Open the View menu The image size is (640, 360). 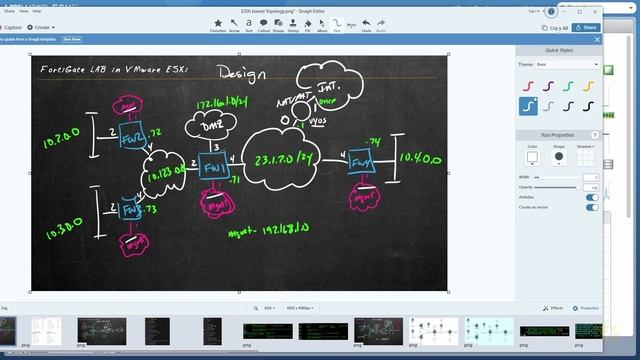24,11
